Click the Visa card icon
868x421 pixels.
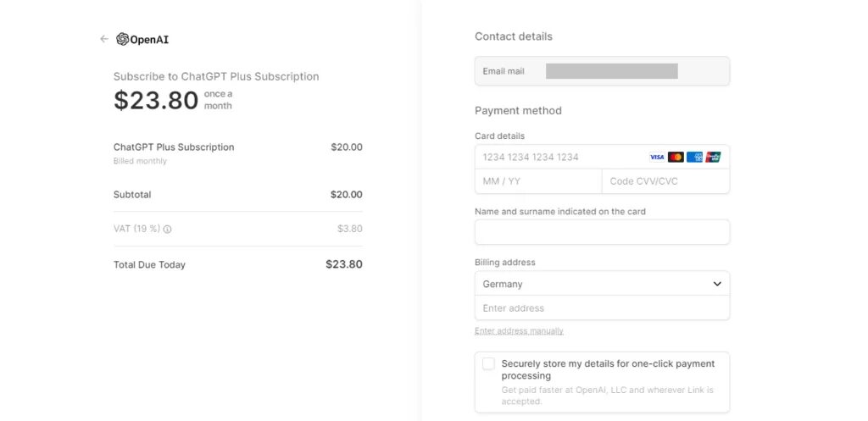click(x=657, y=157)
